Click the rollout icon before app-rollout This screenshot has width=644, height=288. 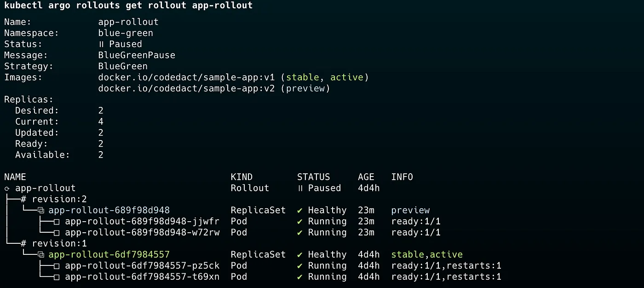click(7, 188)
